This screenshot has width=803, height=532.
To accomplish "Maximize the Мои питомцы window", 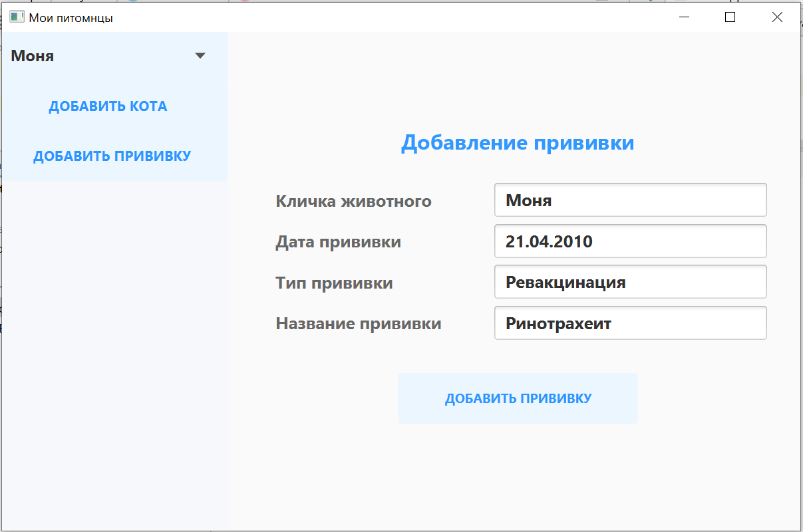I will point(730,17).
